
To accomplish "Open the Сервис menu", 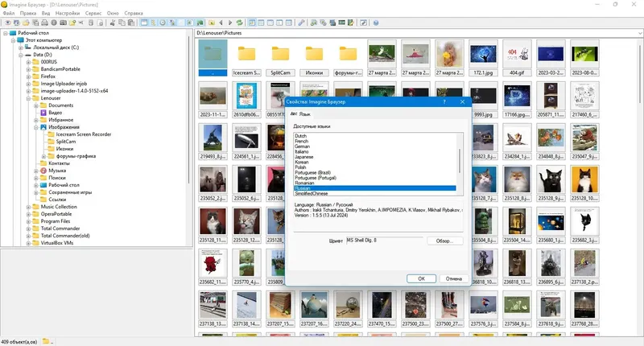I will [x=93, y=13].
